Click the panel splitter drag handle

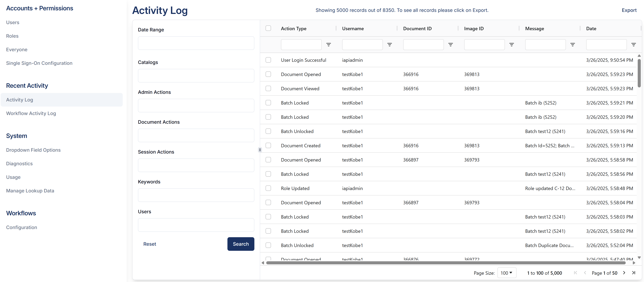[x=260, y=150]
